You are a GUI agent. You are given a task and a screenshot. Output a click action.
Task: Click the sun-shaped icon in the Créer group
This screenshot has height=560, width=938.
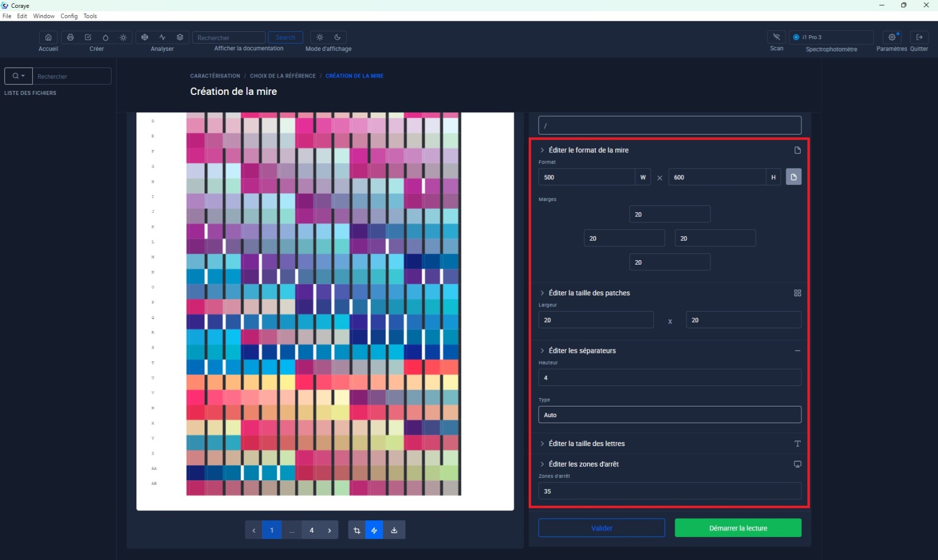pos(123,37)
